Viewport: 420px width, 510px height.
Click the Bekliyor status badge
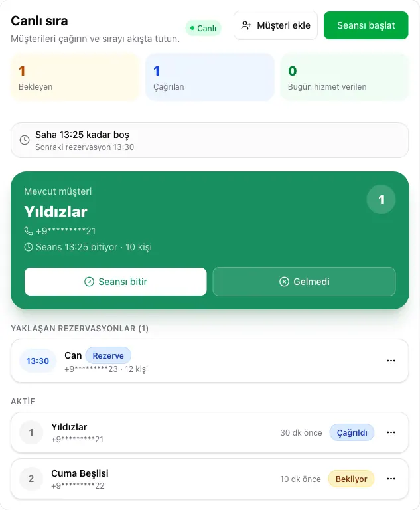tap(351, 479)
